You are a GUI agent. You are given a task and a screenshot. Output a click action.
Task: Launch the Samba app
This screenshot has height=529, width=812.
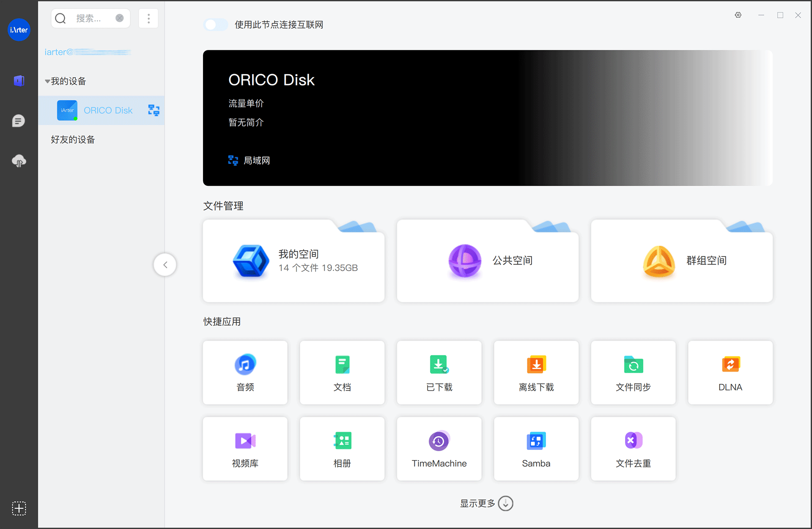coord(536,449)
